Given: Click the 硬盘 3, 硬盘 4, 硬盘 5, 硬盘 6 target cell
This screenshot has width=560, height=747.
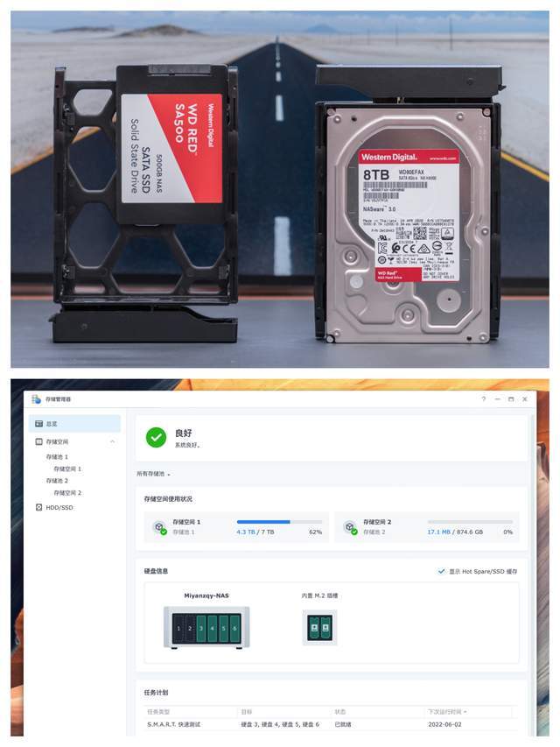Looking at the screenshot, I should coord(280,724).
